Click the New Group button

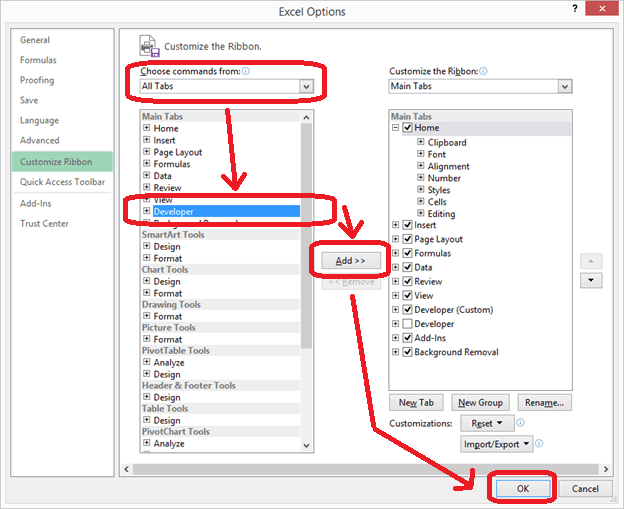[x=480, y=402]
